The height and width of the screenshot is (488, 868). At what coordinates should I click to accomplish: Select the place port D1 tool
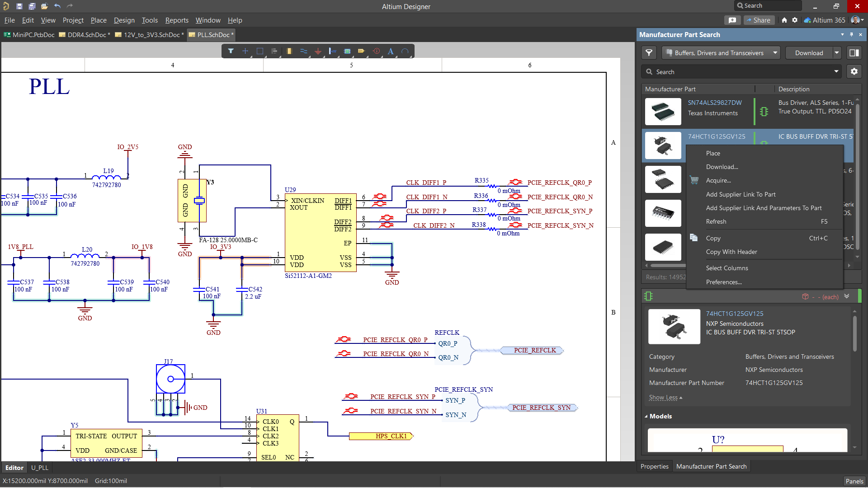(x=362, y=51)
